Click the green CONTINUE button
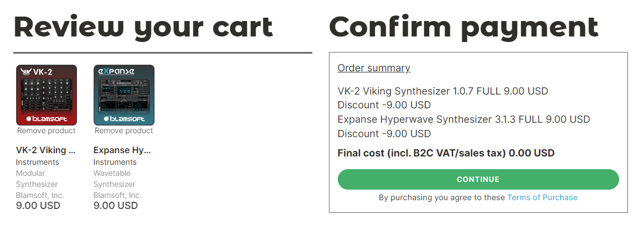This screenshot has height=230, width=644. [x=478, y=179]
